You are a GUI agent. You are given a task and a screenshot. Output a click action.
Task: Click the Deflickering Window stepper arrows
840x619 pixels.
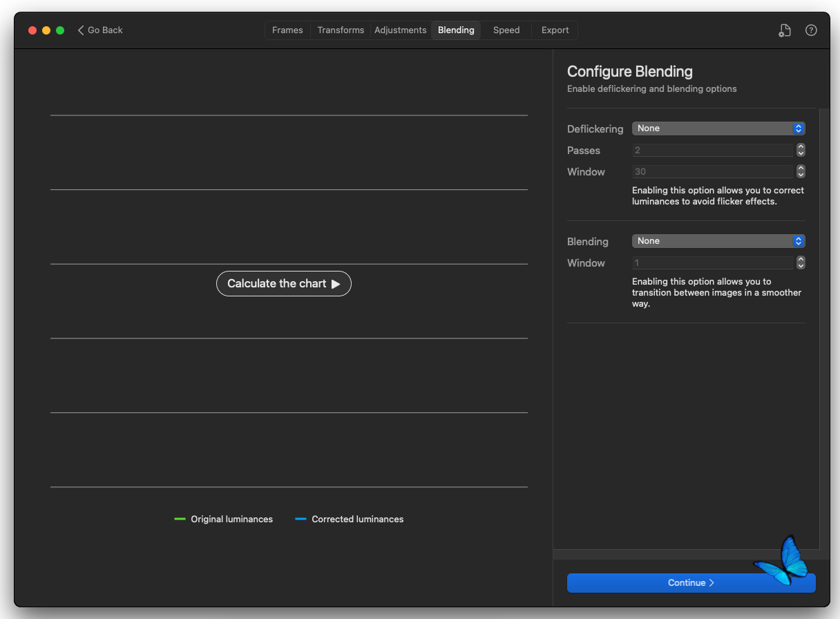[801, 171]
